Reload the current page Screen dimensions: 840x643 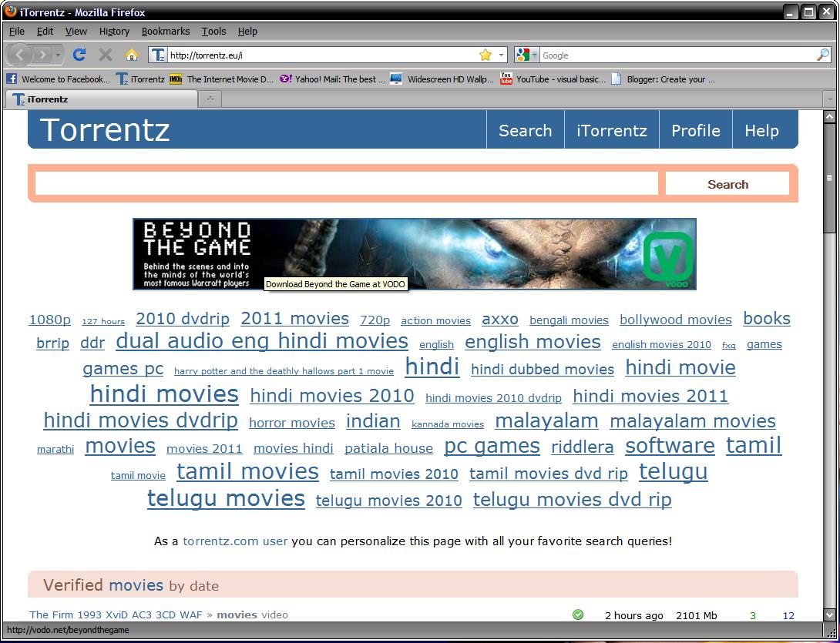[79, 55]
